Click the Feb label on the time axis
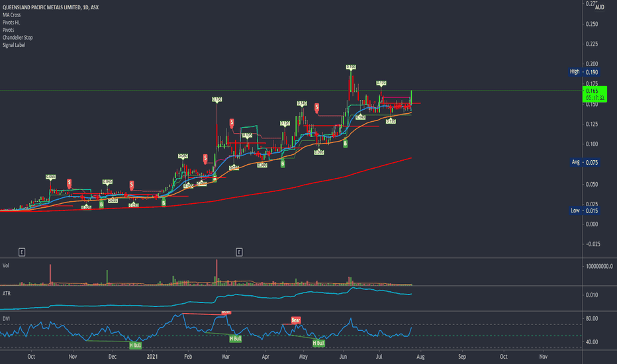 point(188,357)
